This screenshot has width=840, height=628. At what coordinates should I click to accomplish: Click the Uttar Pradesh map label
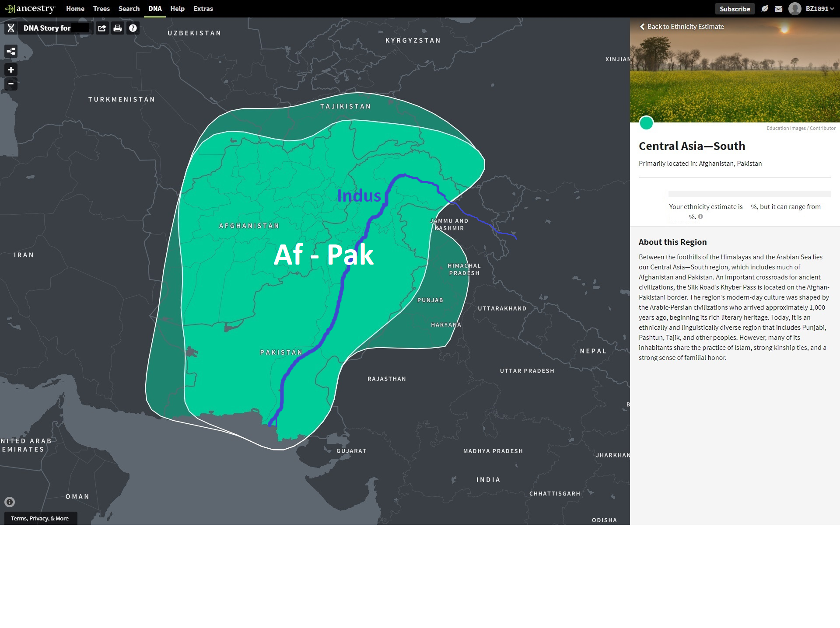click(527, 371)
